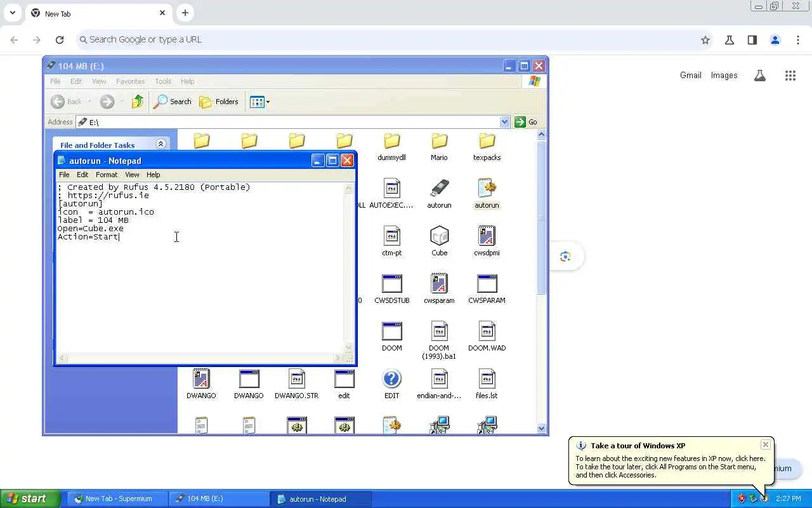Image resolution: width=812 pixels, height=508 pixels.
Task: Select the autorun USB drive icon file
Action: (x=439, y=194)
